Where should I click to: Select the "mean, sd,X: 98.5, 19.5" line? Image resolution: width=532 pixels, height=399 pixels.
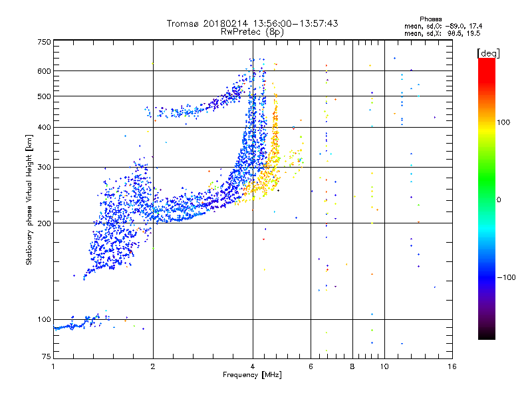pyautogui.click(x=442, y=33)
